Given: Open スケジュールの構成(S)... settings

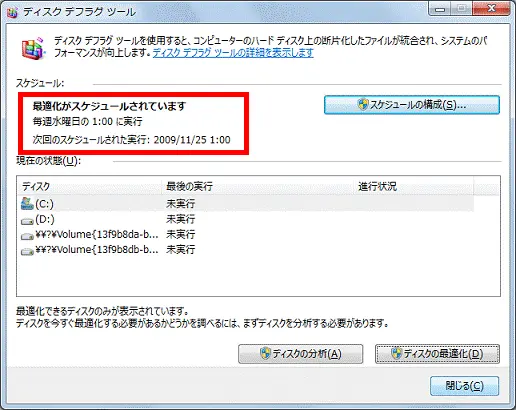Looking at the screenshot, I should click(x=412, y=105).
